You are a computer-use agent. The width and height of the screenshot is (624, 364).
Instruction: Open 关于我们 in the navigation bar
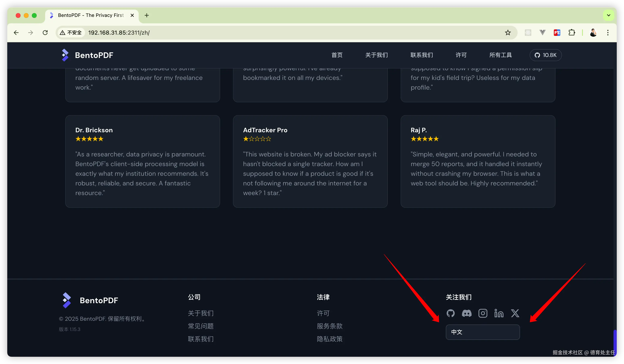376,55
